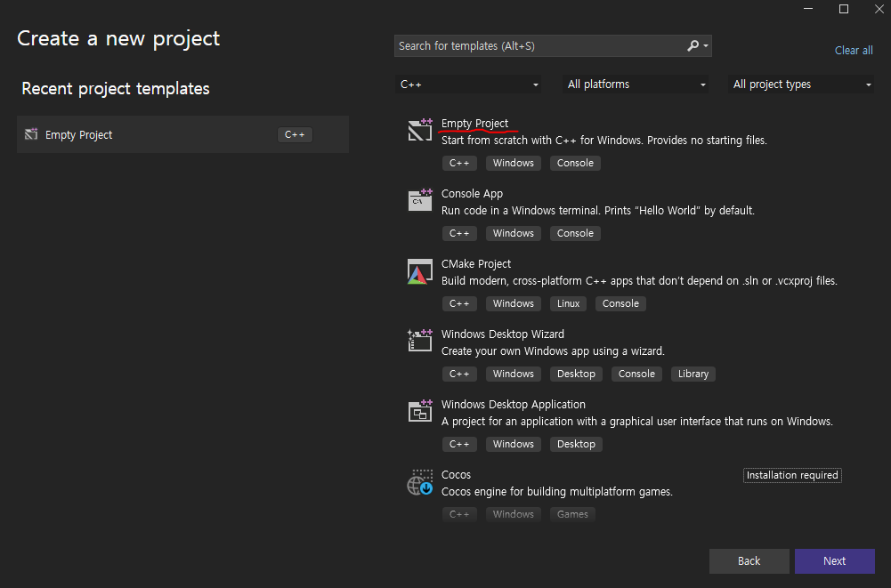The height and width of the screenshot is (588, 891).
Task: Click the recent Empty Project icon
Action: [x=31, y=134]
